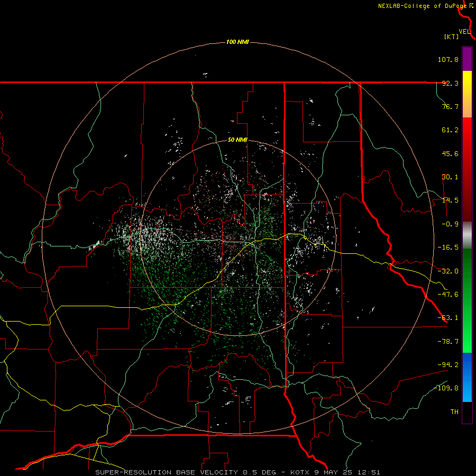Click the -78.7 legend value

(x=448, y=342)
